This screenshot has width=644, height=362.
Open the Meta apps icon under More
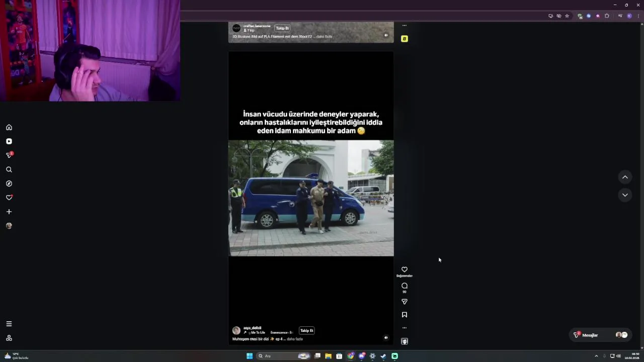(x=9, y=338)
